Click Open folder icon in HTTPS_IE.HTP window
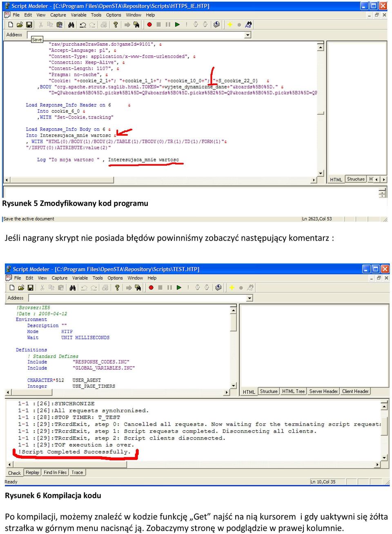 (20, 25)
